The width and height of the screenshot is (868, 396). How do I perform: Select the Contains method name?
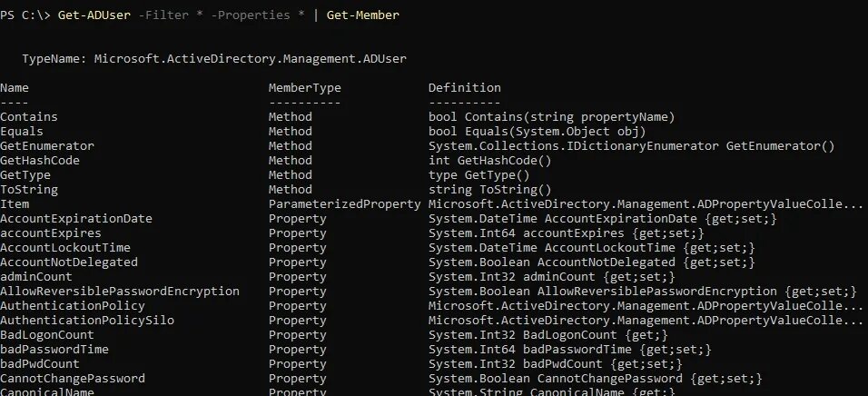coord(29,117)
